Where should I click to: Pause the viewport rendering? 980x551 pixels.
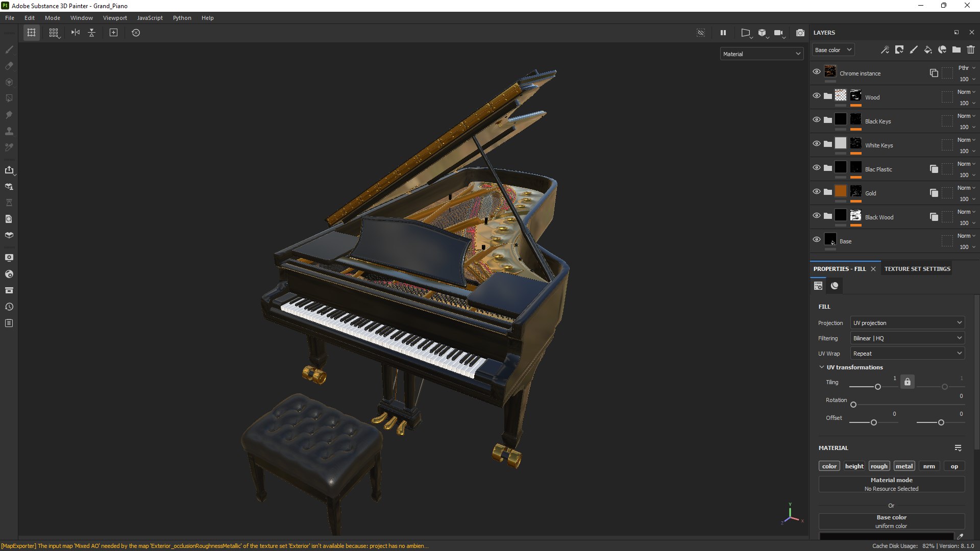723,33
